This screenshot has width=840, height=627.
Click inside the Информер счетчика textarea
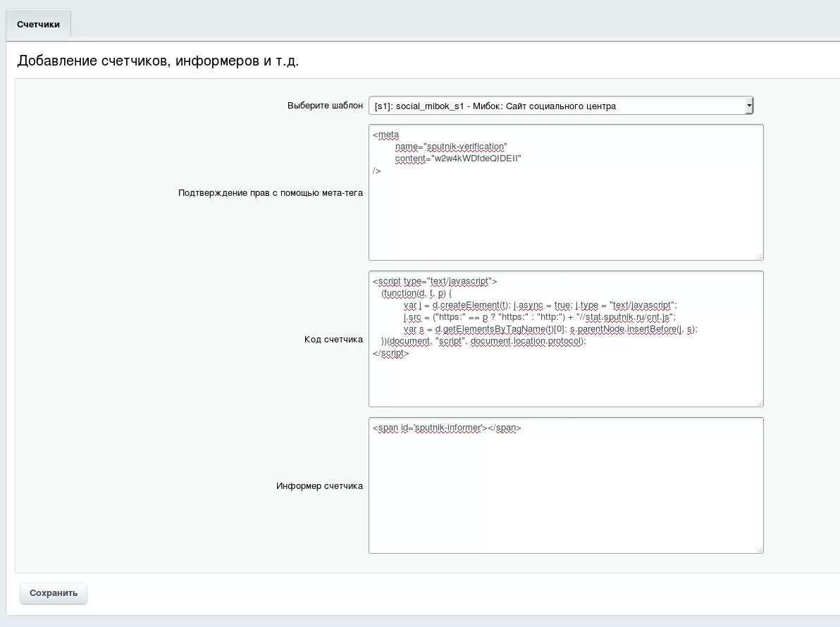coord(566,485)
